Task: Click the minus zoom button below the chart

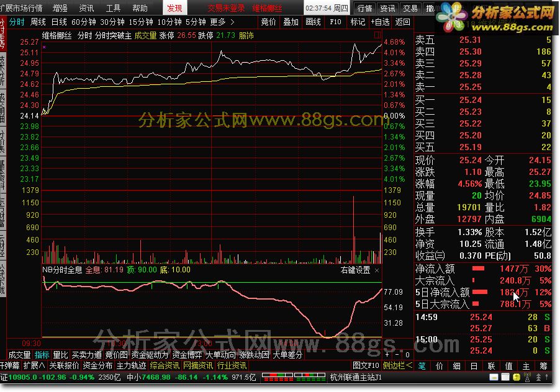Action: click(397, 355)
